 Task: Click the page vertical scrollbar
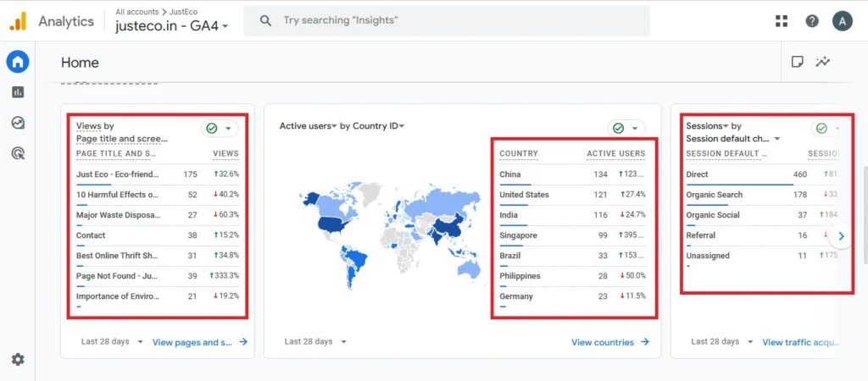[864, 216]
